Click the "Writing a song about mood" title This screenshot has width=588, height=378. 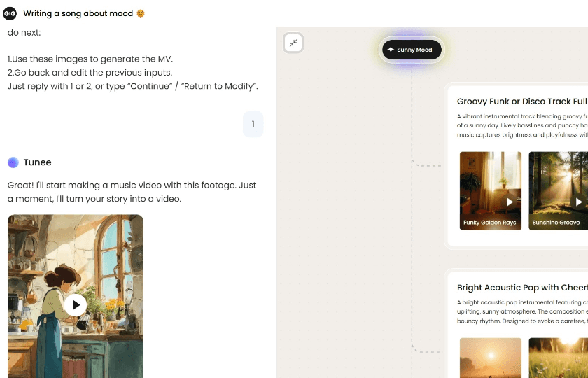click(78, 13)
